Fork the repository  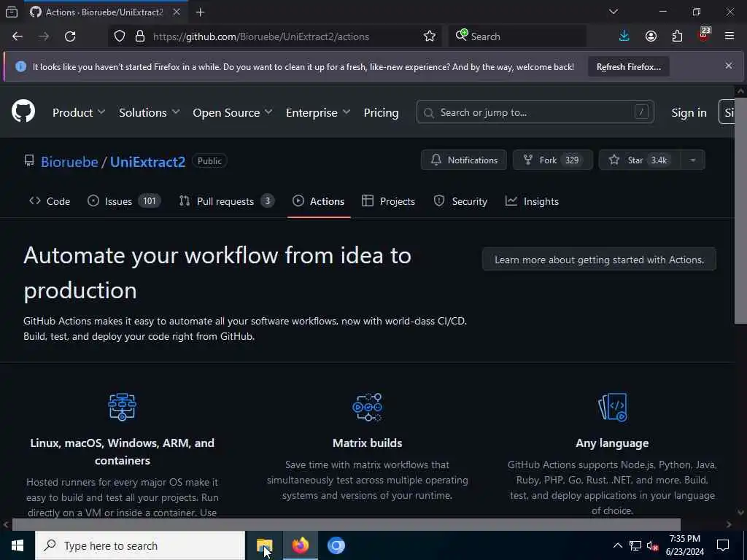pos(553,160)
